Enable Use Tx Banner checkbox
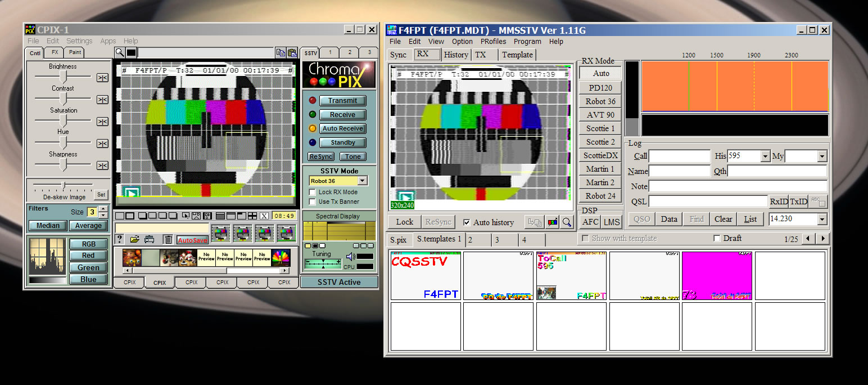 (x=313, y=202)
